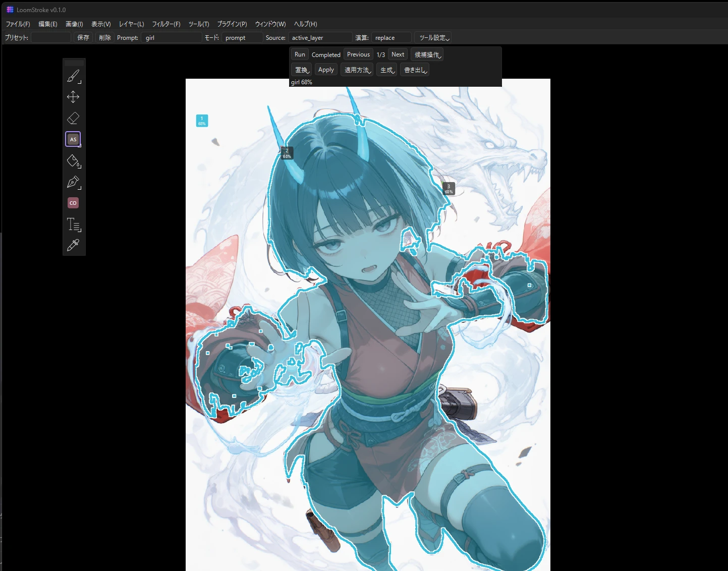Click the Apply button
The height and width of the screenshot is (571, 728).
click(x=326, y=70)
